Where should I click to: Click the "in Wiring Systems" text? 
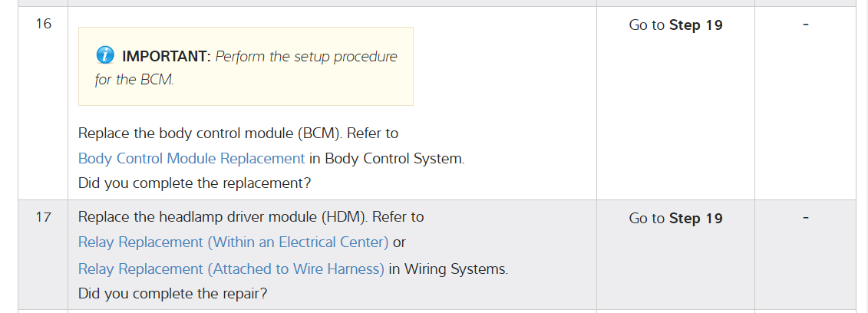(448, 269)
